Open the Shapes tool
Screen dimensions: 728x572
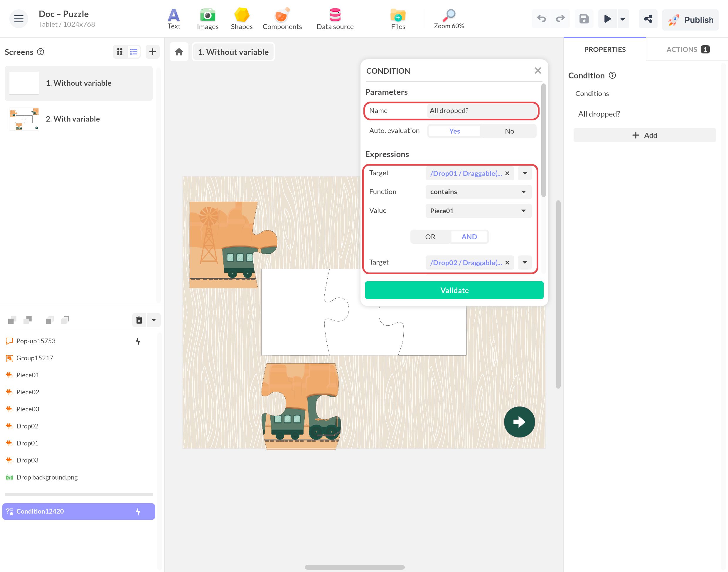point(242,19)
